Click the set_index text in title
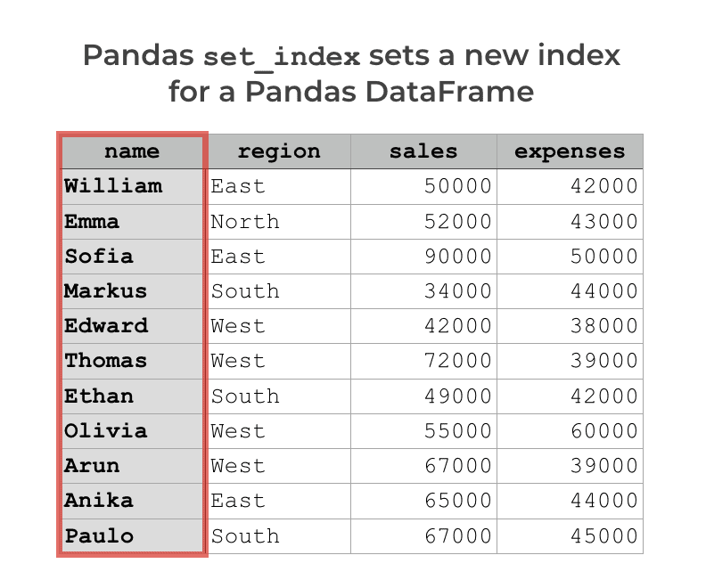This screenshot has width=706, height=588. [x=282, y=58]
